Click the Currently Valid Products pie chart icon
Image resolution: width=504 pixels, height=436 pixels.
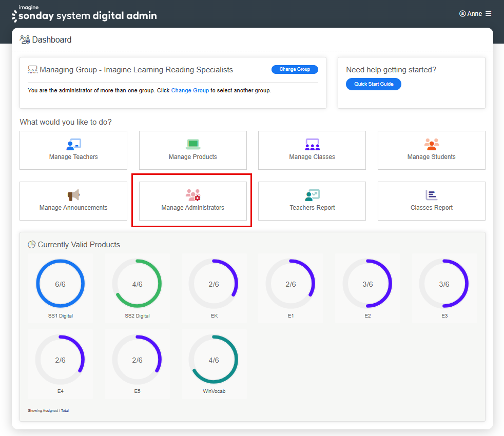tap(31, 245)
